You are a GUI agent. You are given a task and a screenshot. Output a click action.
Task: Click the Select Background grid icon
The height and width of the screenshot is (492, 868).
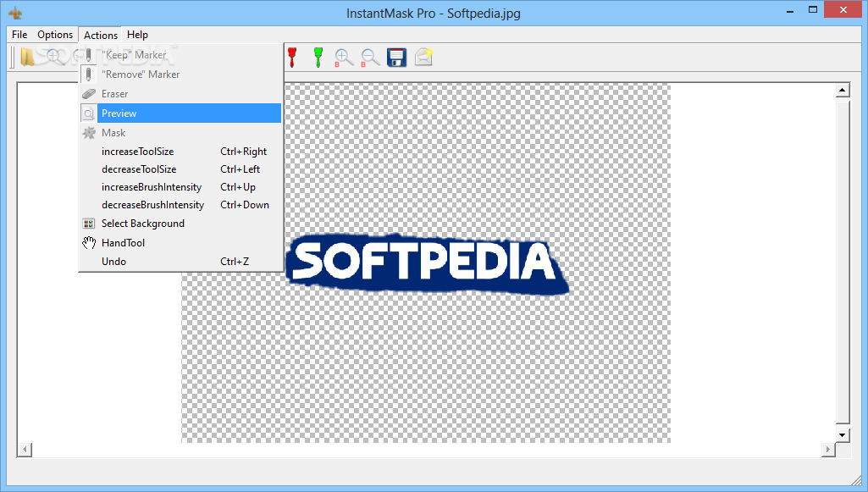[89, 224]
